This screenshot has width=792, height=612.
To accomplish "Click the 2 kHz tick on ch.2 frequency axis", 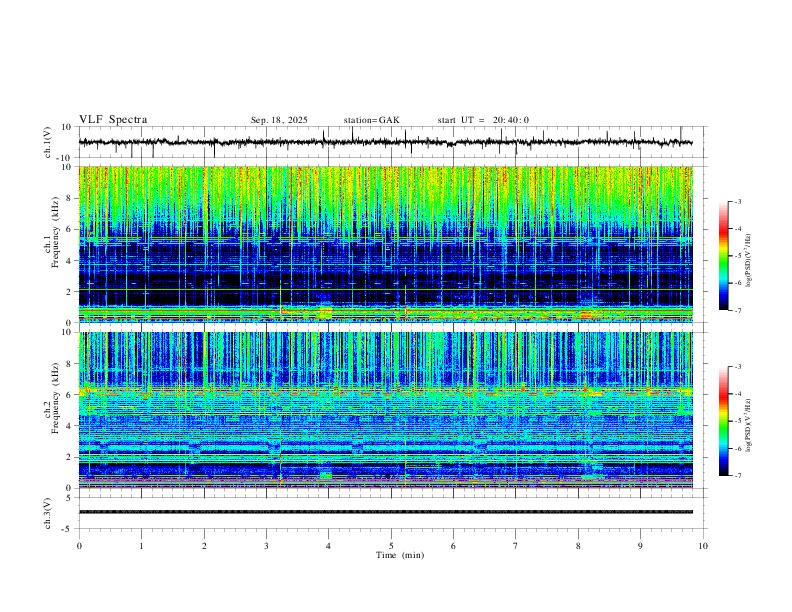I will [x=70, y=457].
